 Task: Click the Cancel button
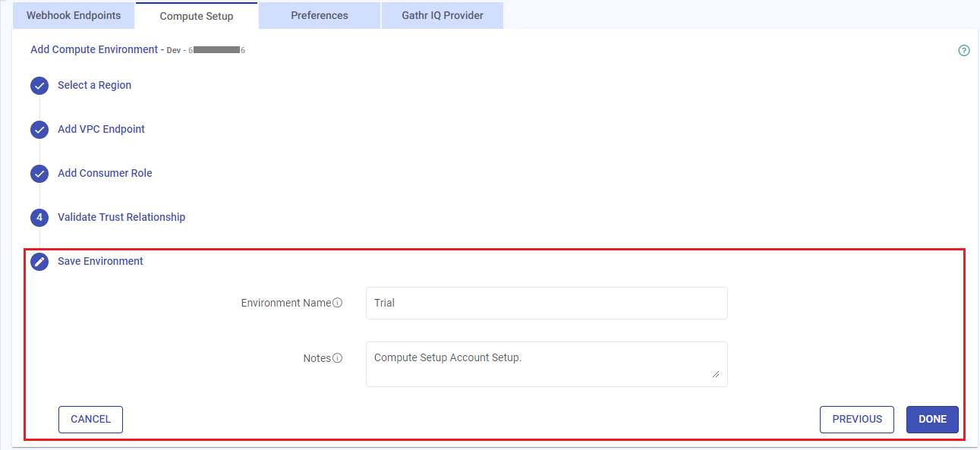[x=90, y=420]
